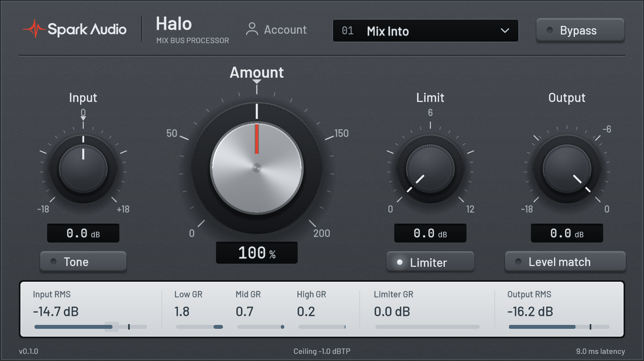Click the large Amount knob
Viewport: 644px width, 361px height.
click(257, 168)
